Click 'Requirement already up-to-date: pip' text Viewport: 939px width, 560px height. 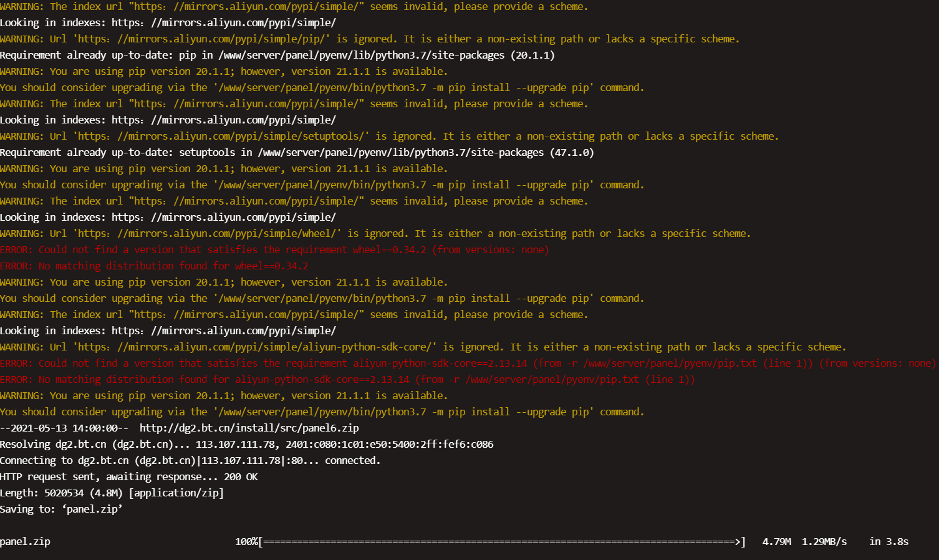click(98, 55)
